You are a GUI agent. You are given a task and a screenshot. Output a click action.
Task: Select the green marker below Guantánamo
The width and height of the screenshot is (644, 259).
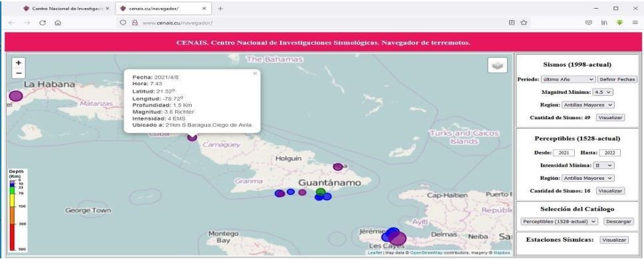point(321,192)
